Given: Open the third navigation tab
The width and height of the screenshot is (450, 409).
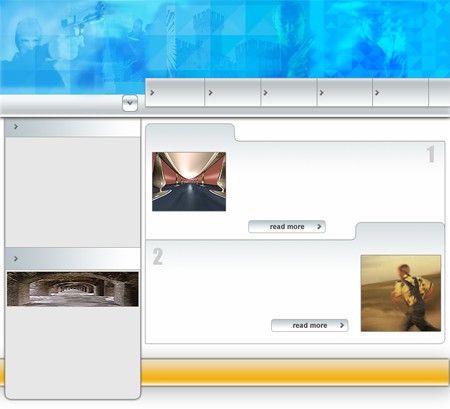Looking at the screenshot, I should 289,93.
